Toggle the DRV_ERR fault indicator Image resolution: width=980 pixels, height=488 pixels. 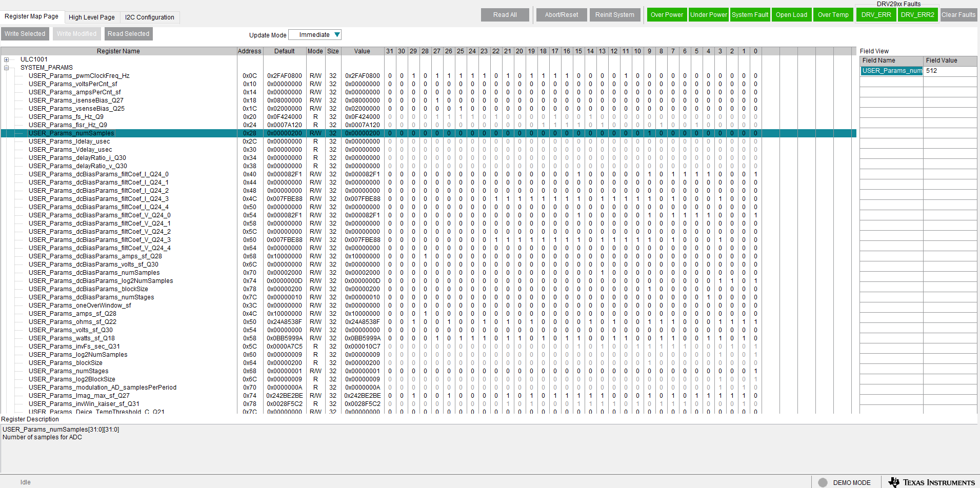(x=876, y=14)
